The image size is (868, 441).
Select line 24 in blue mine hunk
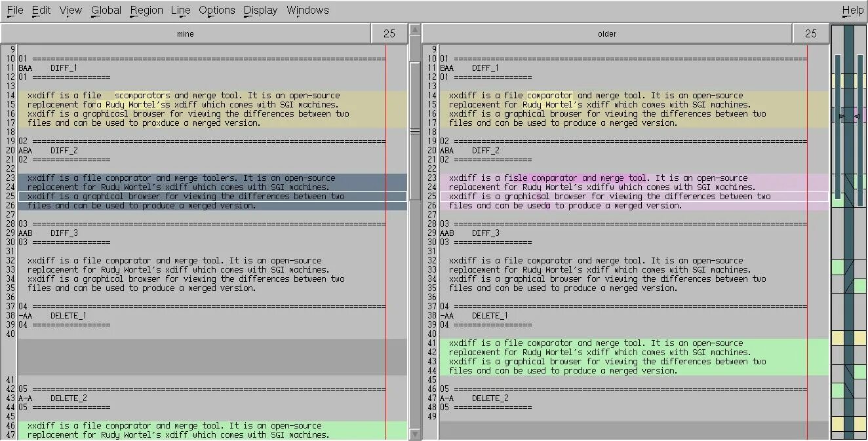point(212,187)
